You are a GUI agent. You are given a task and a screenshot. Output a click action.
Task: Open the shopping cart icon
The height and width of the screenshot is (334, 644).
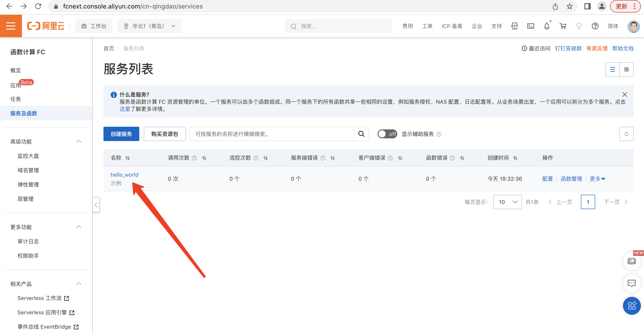click(563, 26)
